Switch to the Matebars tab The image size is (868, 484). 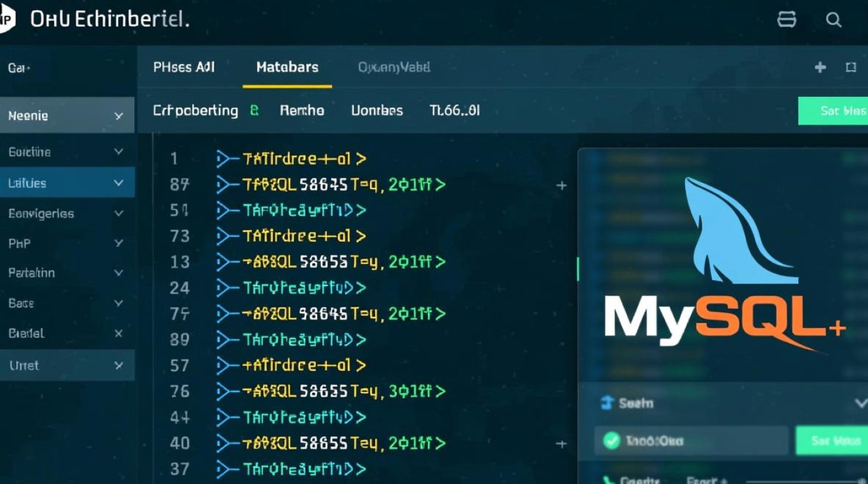pyautogui.click(x=286, y=67)
